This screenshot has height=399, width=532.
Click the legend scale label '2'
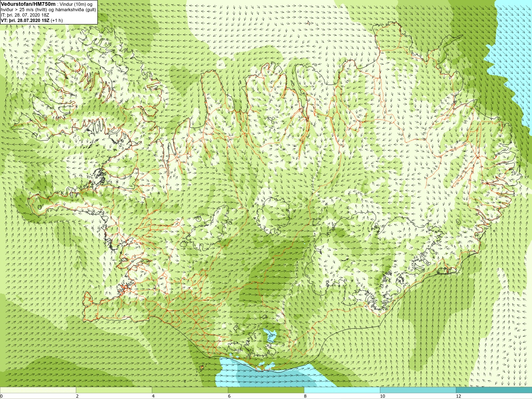pyautogui.click(x=77, y=396)
